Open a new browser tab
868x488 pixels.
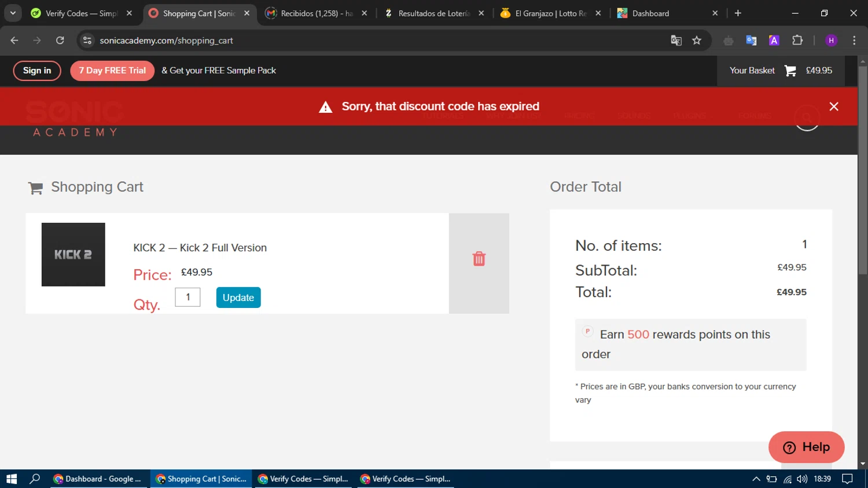click(x=738, y=13)
